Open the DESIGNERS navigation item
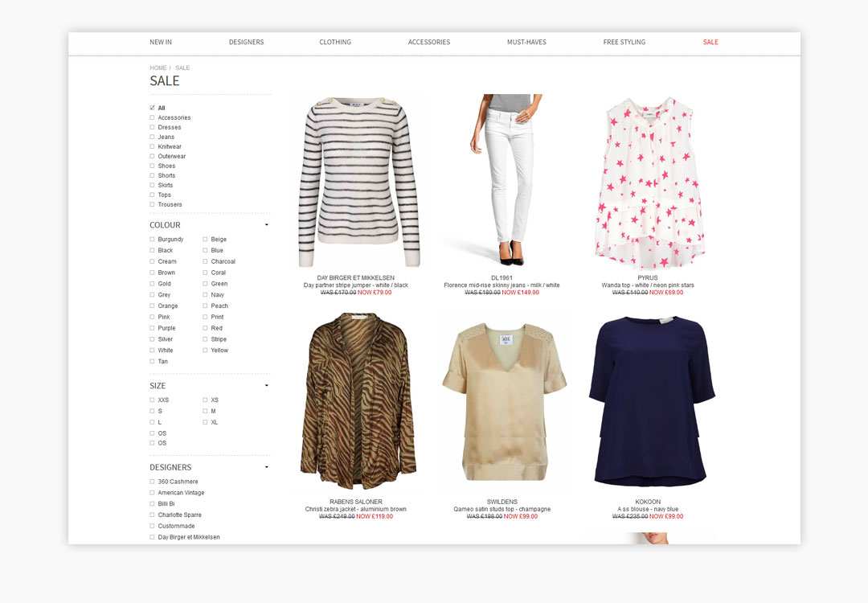This screenshot has height=603, width=868. 247,42
